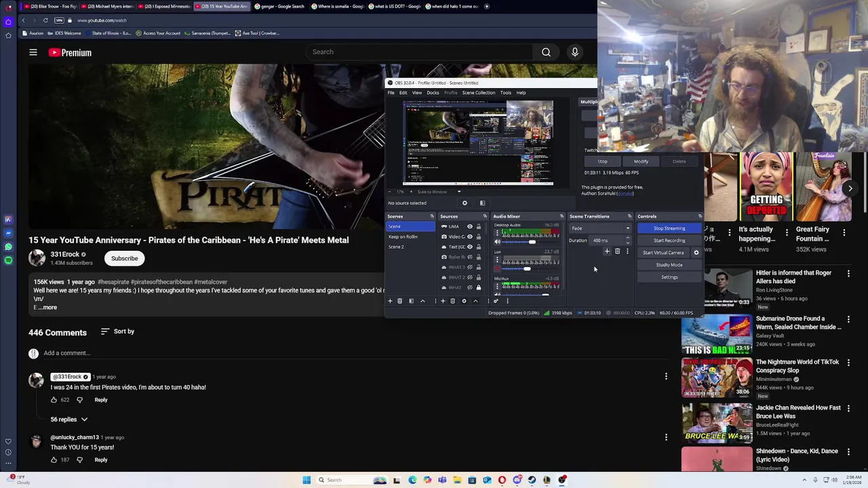Reload the browser page
The height and width of the screenshot is (488, 868).
pos(45,20)
